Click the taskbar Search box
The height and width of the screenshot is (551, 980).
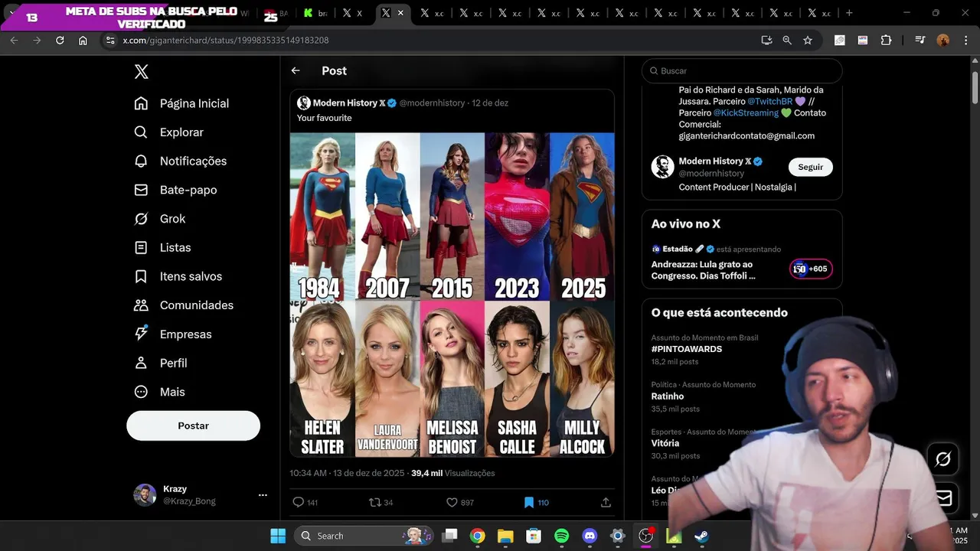364,536
